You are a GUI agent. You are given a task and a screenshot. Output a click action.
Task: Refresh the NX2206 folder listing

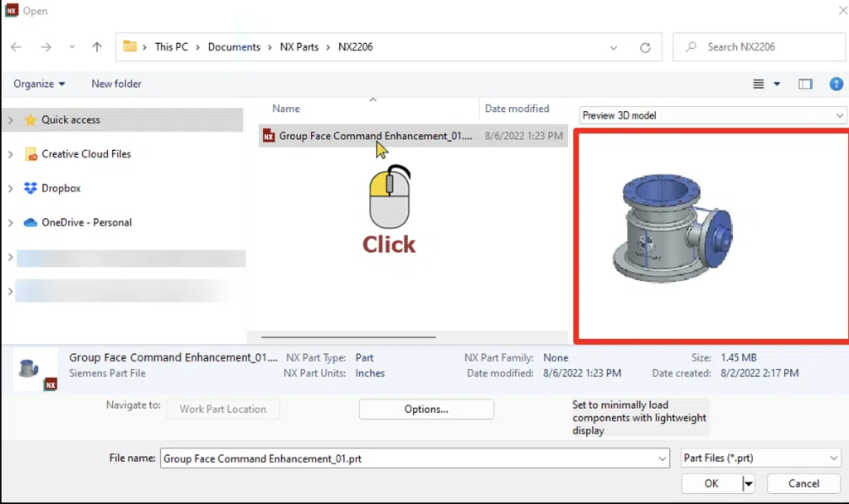(645, 47)
